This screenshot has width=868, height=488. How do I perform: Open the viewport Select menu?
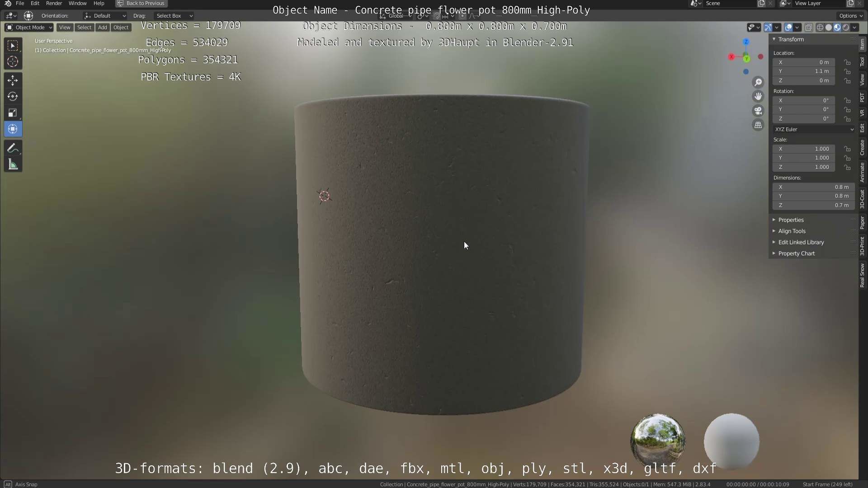coord(84,28)
